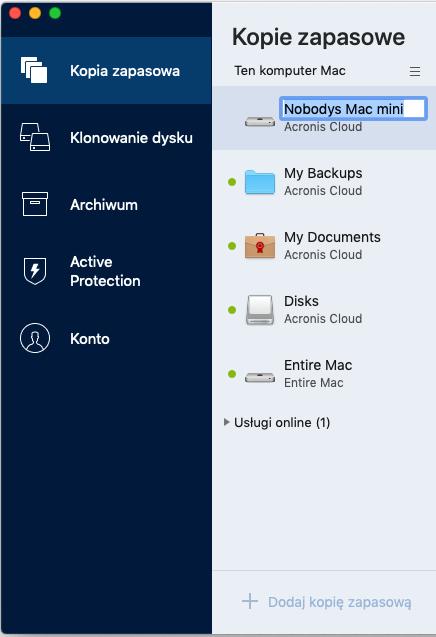
Task: Click the hard drive icon of Disks
Action: tap(260, 310)
